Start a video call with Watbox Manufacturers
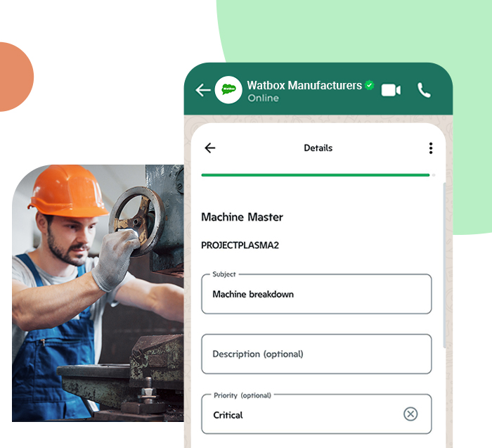This screenshot has height=448, width=492. tap(391, 90)
